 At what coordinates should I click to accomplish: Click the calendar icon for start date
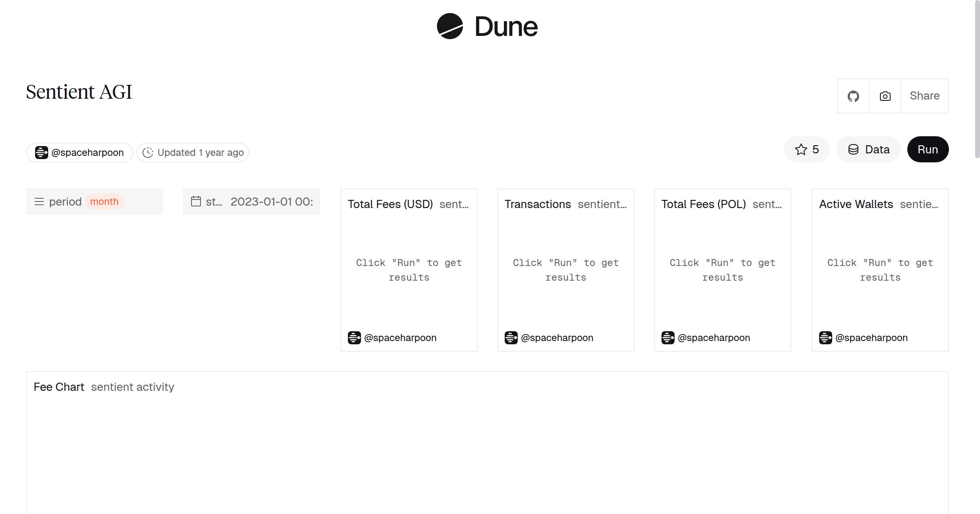[x=196, y=202]
